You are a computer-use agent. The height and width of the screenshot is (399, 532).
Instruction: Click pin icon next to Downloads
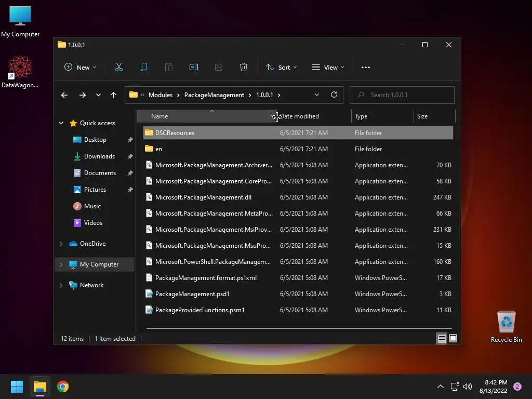click(x=130, y=156)
